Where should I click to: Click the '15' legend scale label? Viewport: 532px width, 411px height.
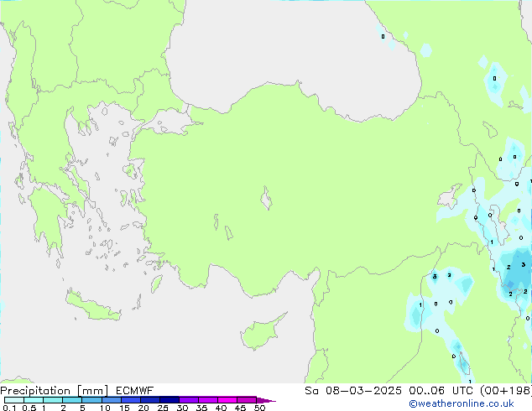coord(124,408)
